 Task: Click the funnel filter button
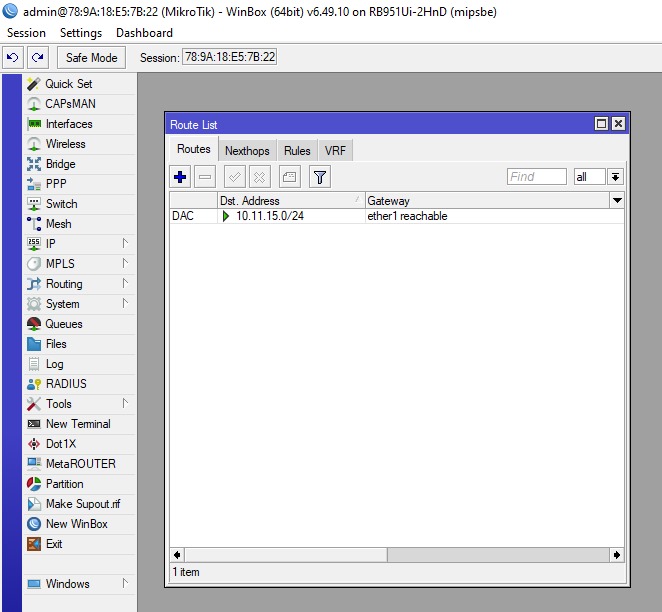(320, 177)
